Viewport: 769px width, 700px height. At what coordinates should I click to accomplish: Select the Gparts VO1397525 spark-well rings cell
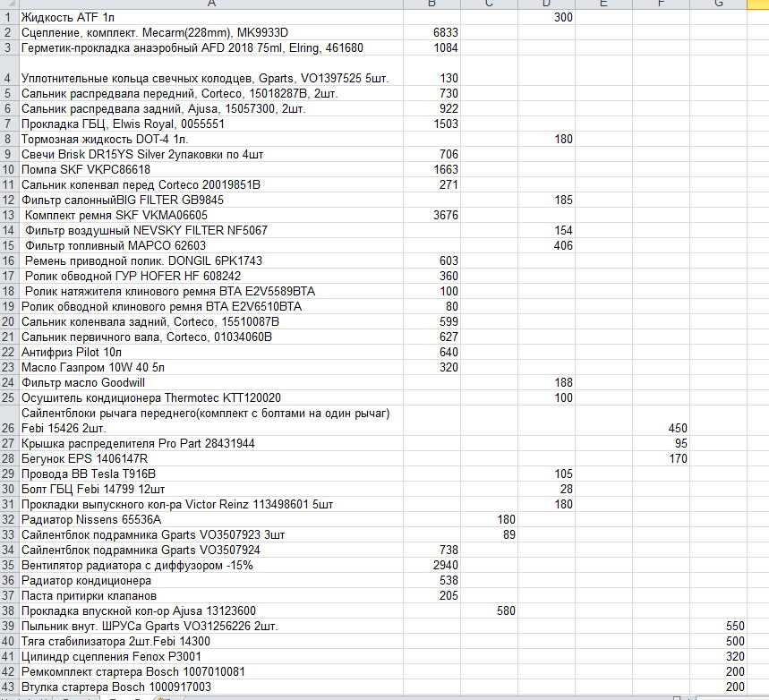coord(211,71)
